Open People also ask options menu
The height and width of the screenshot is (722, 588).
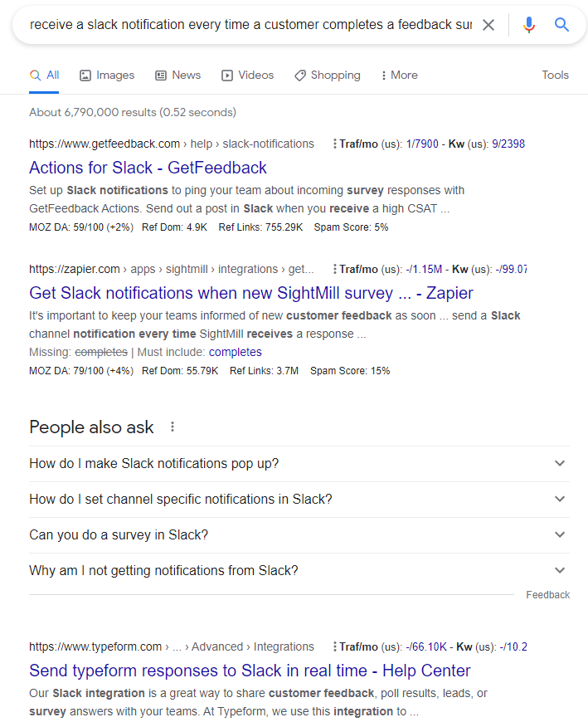tap(173, 427)
